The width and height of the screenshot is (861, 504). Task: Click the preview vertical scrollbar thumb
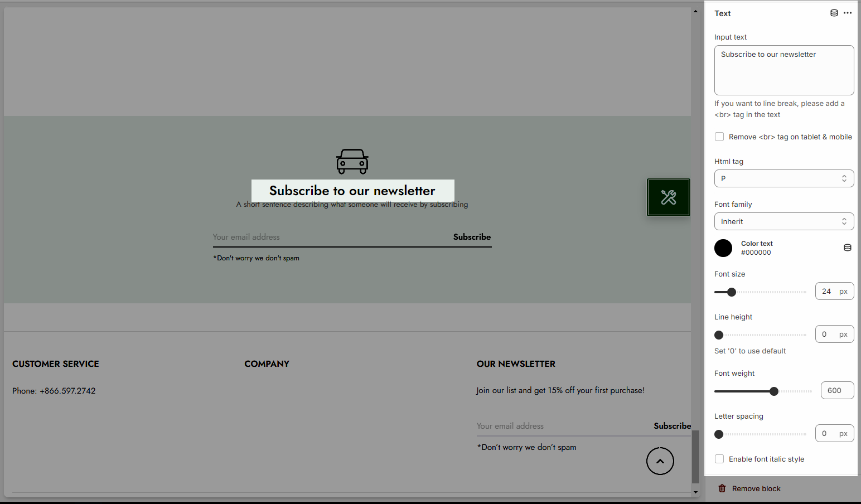pyautogui.click(x=695, y=457)
